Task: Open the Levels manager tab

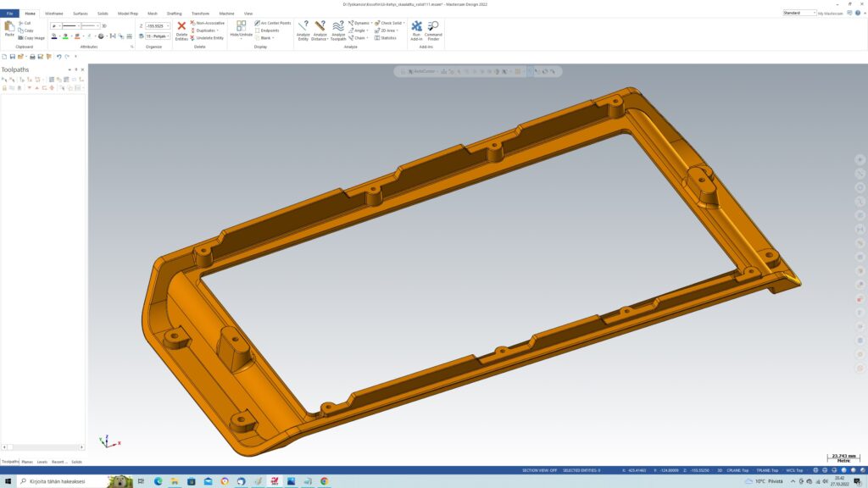Action: [x=42, y=462]
